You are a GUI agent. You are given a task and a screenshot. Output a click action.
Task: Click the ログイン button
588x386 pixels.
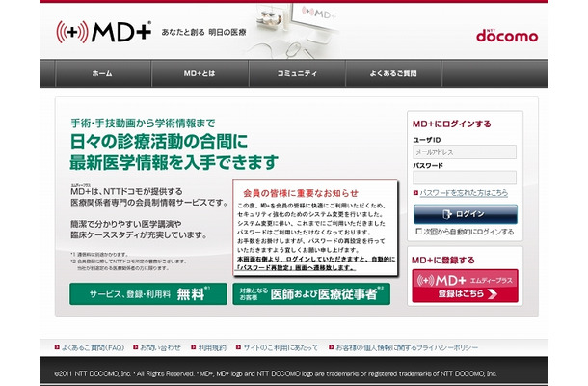click(x=466, y=214)
